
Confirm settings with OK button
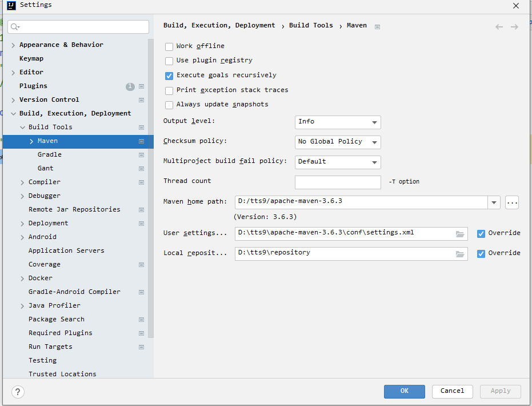[405, 391]
